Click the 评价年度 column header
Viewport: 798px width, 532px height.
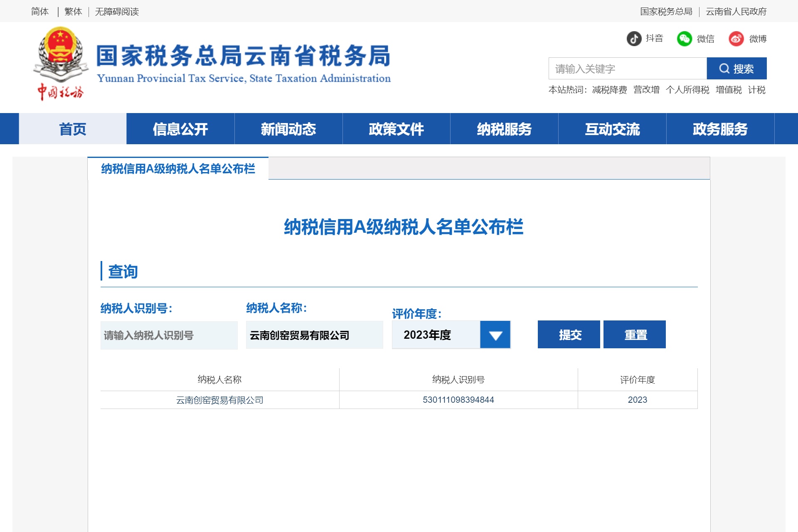click(638, 379)
